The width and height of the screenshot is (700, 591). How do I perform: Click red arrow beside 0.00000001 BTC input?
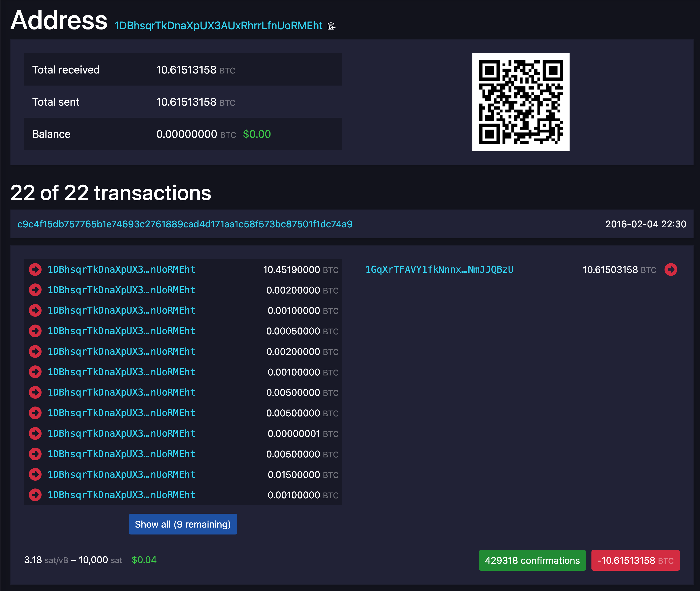(35, 433)
